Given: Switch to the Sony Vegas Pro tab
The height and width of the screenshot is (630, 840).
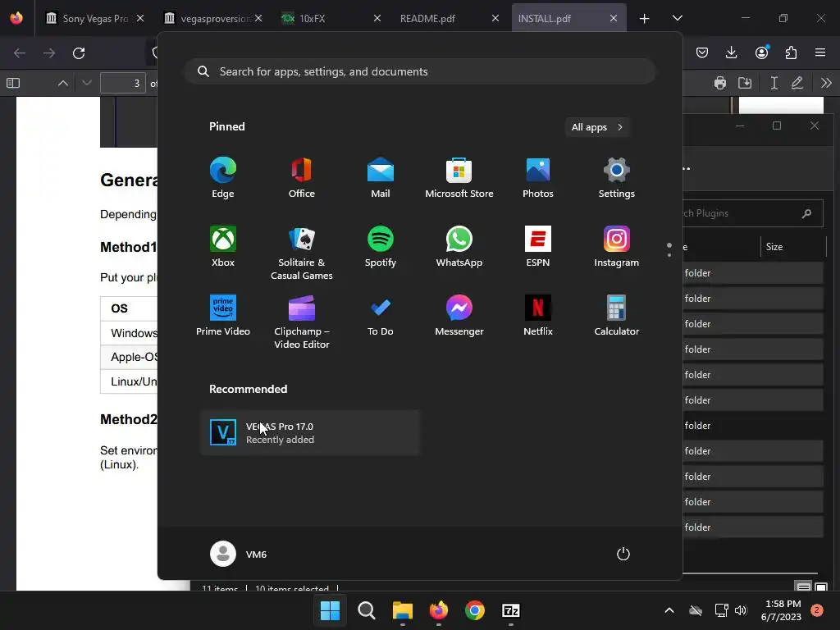Looking at the screenshot, I should click(x=94, y=18).
